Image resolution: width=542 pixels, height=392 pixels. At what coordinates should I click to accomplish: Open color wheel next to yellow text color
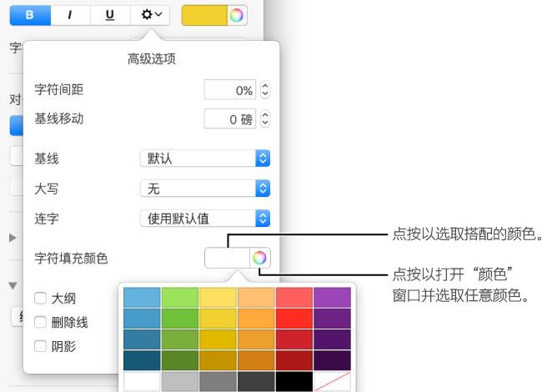coord(237,15)
